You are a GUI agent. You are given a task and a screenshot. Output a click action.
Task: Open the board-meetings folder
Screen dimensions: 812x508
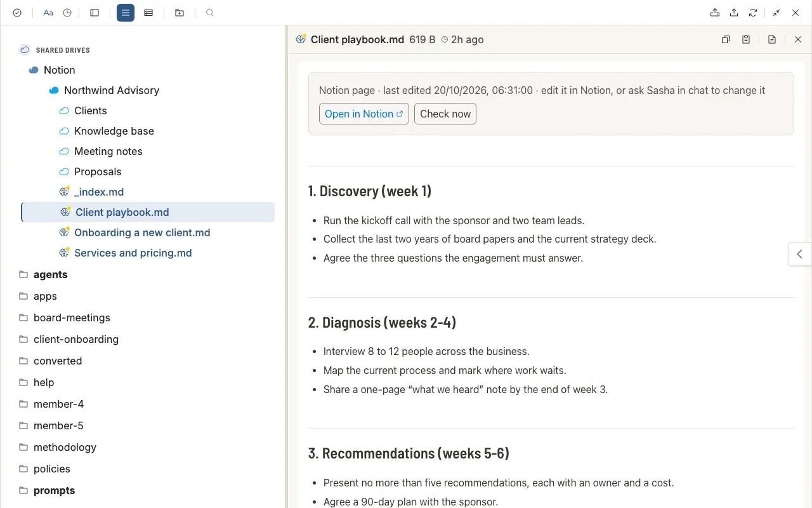[x=72, y=317]
